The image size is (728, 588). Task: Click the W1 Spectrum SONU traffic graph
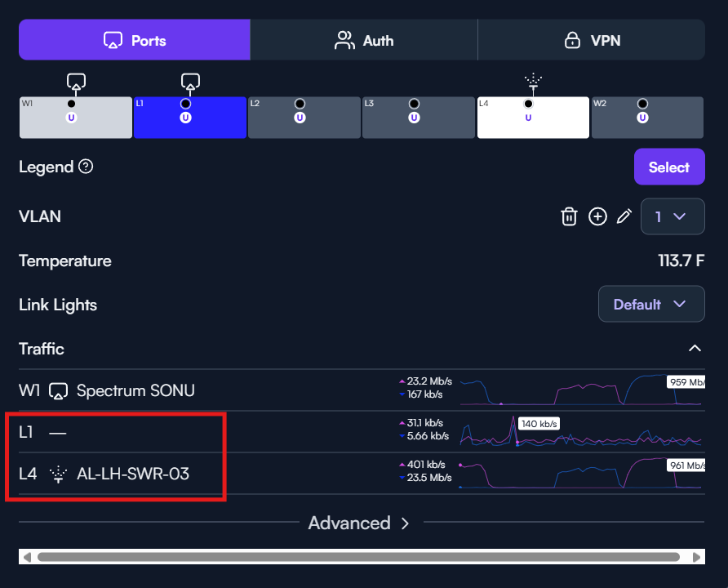point(582,390)
